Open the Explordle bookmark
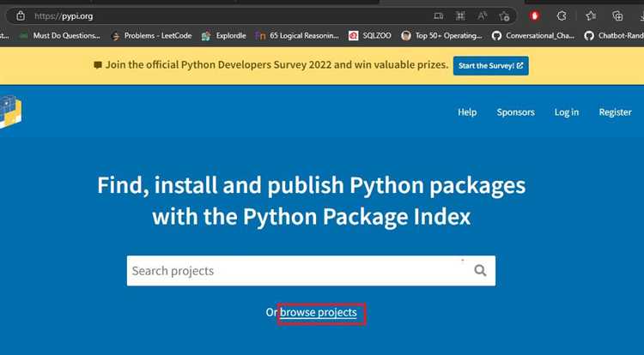This screenshot has width=644, height=355. tap(224, 36)
